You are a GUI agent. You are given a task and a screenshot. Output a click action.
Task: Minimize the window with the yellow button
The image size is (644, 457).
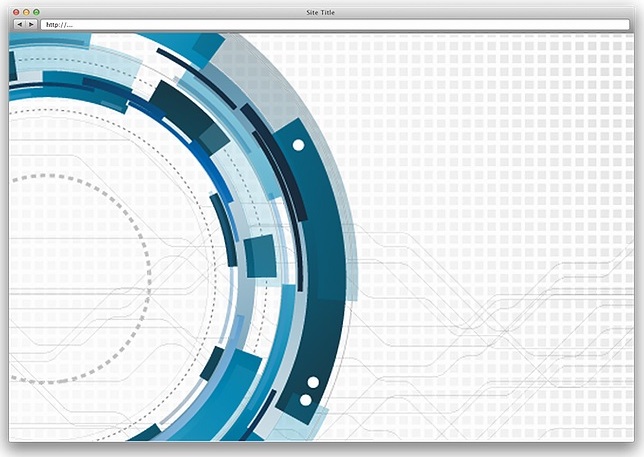26,12
